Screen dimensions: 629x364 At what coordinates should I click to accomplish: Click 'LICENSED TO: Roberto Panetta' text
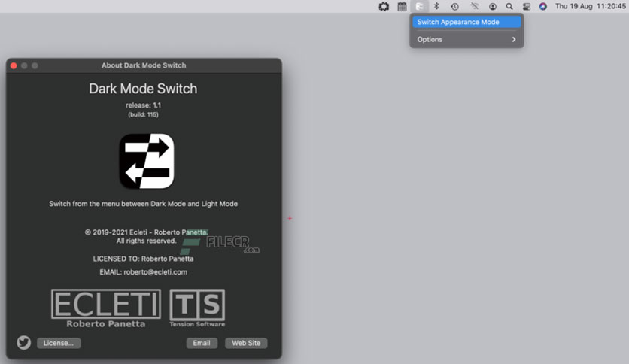pyautogui.click(x=143, y=259)
